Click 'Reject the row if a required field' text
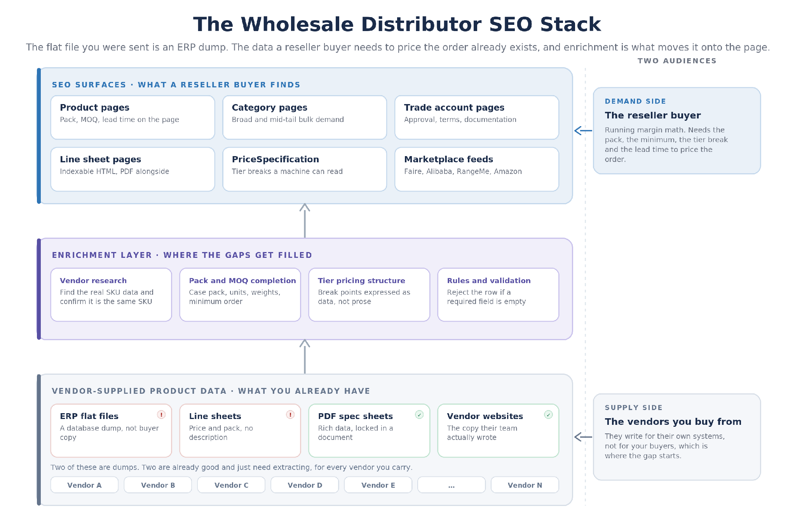The image size is (795, 532). tap(486, 297)
